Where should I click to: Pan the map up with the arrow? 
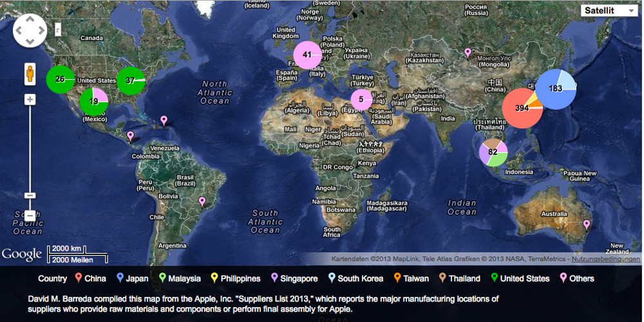tap(30, 19)
